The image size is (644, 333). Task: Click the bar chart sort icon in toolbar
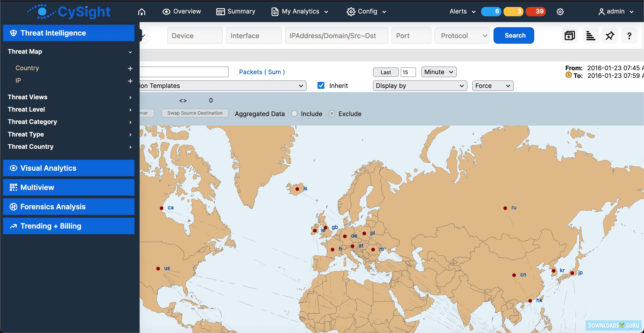coord(590,36)
